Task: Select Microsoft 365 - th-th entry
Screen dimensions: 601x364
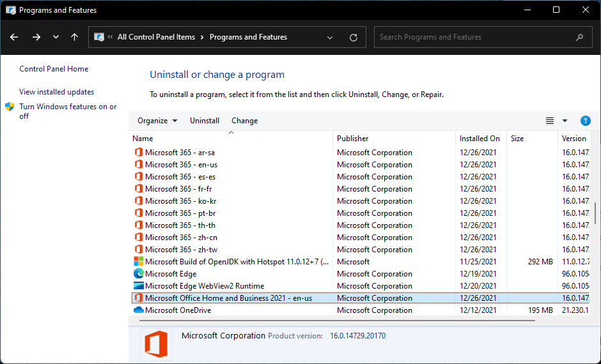Action: click(180, 225)
